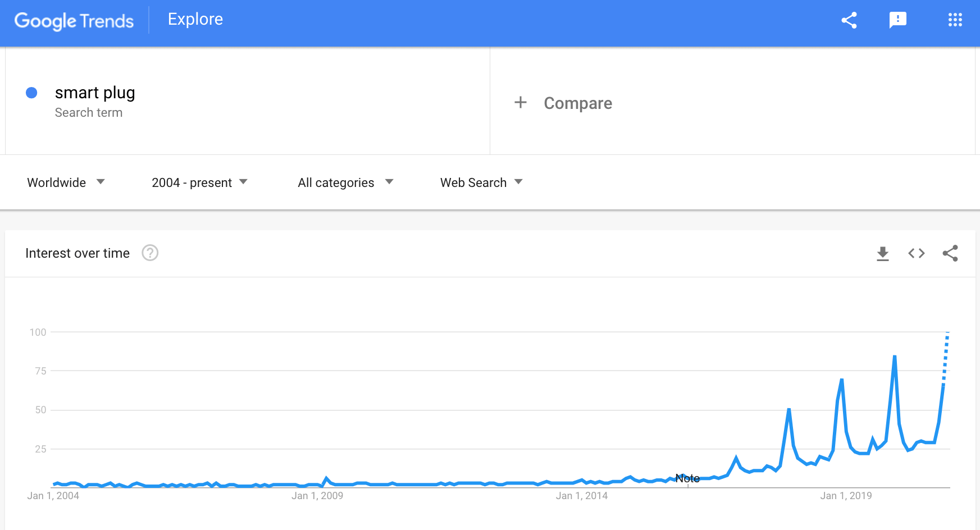Open the Google apps grid icon

click(955, 20)
